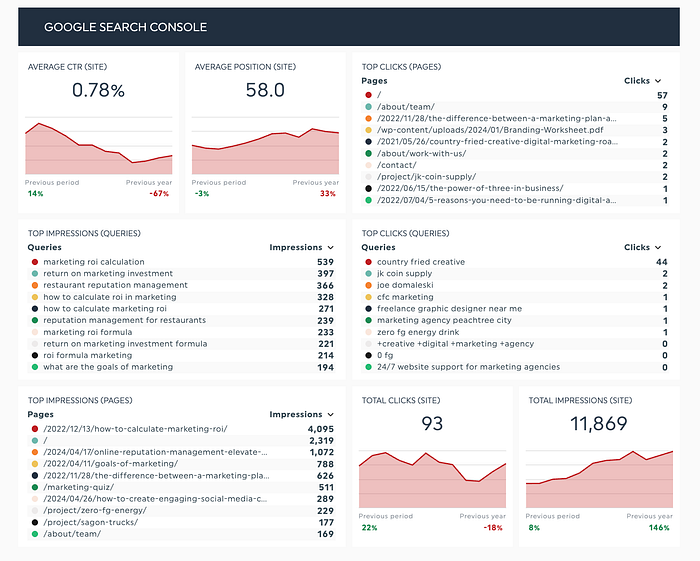Image resolution: width=700 pixels, height=561 pixels.
Task: Click the 146% previous year impressions change
Action: pos(659,528)
